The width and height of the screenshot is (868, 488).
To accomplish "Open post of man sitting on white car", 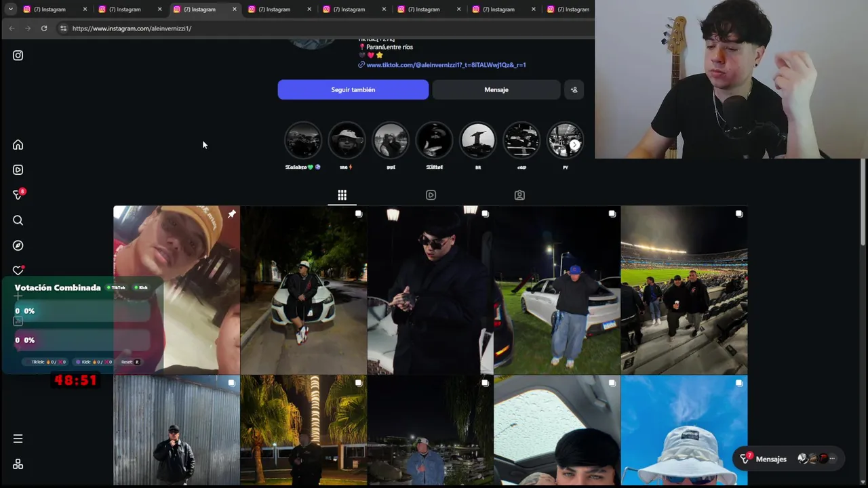I will pyautogui.click(x=303, y=290).
